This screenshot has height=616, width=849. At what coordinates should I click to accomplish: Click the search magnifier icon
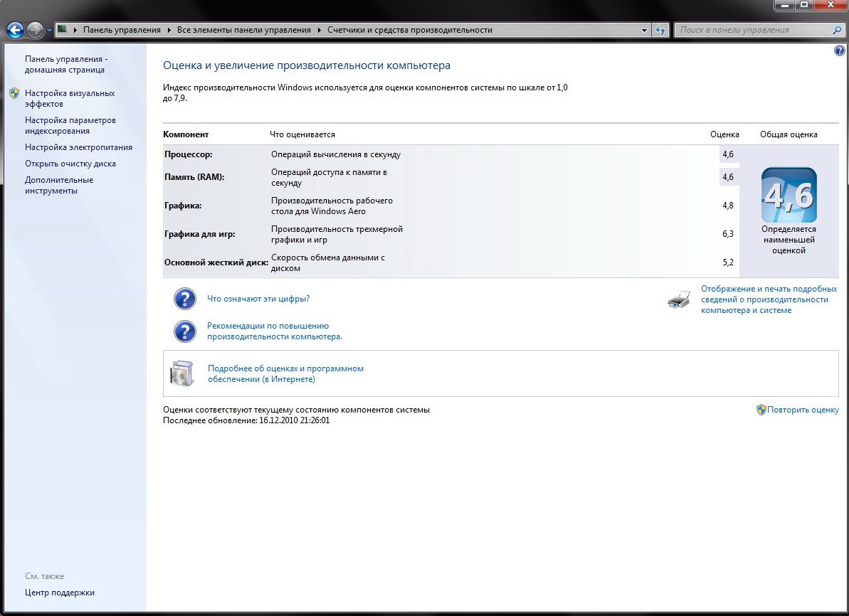(x=838, y=30)
